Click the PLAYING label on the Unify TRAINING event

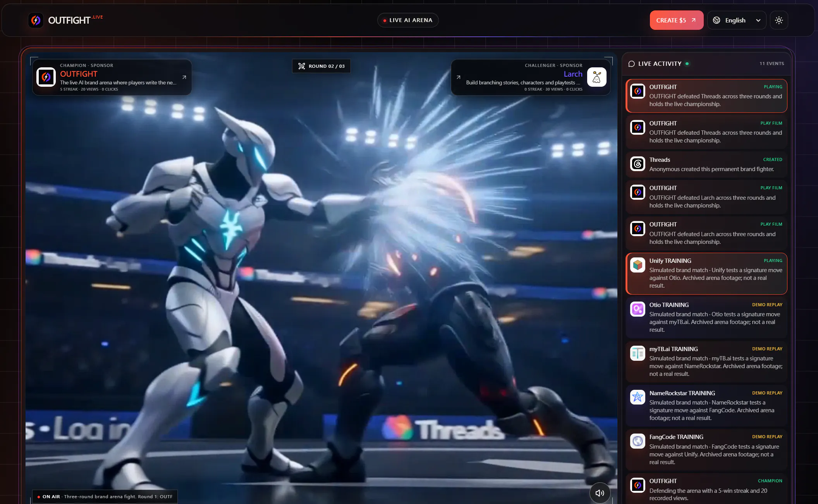coord(773,261)
